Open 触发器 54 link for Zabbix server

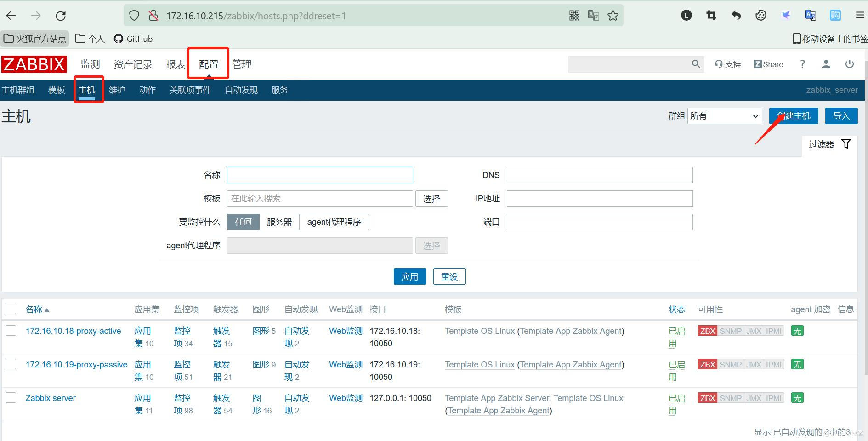click(222, 404)
